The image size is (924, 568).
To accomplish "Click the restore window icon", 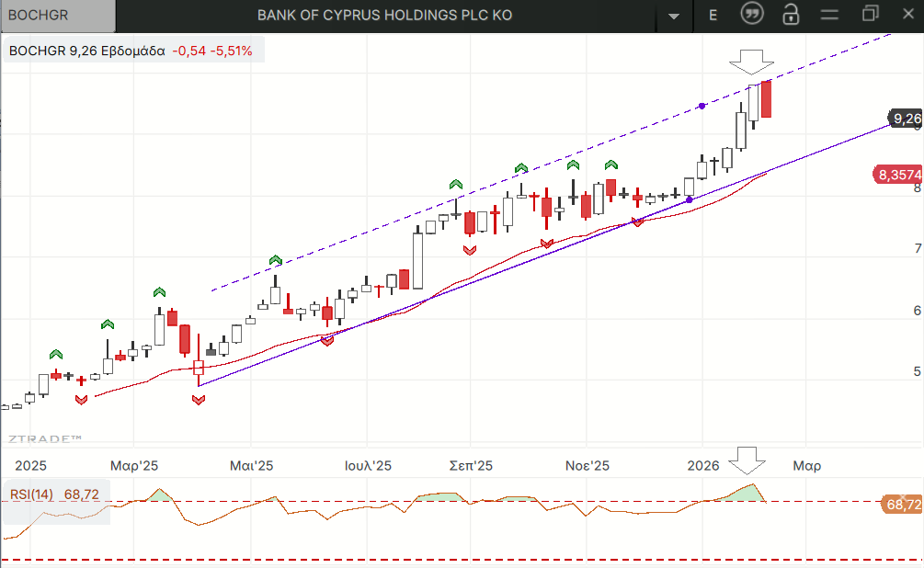I will tap(870, 14).
